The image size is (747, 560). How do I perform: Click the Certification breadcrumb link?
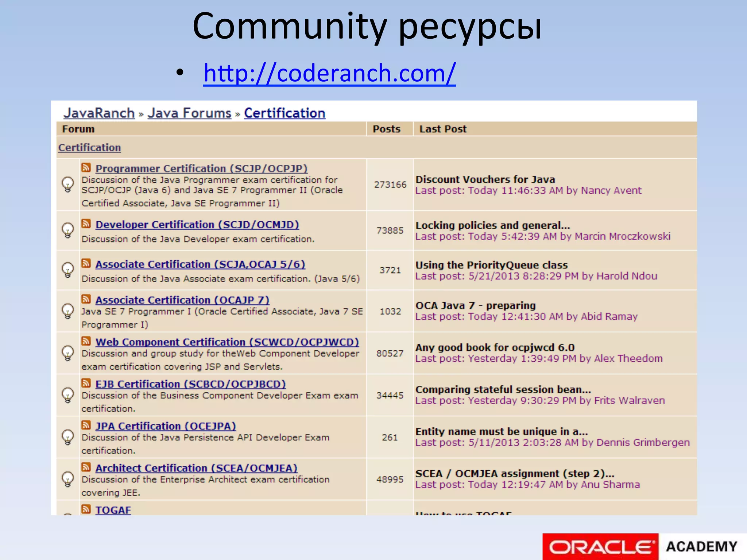click(285, 113)
